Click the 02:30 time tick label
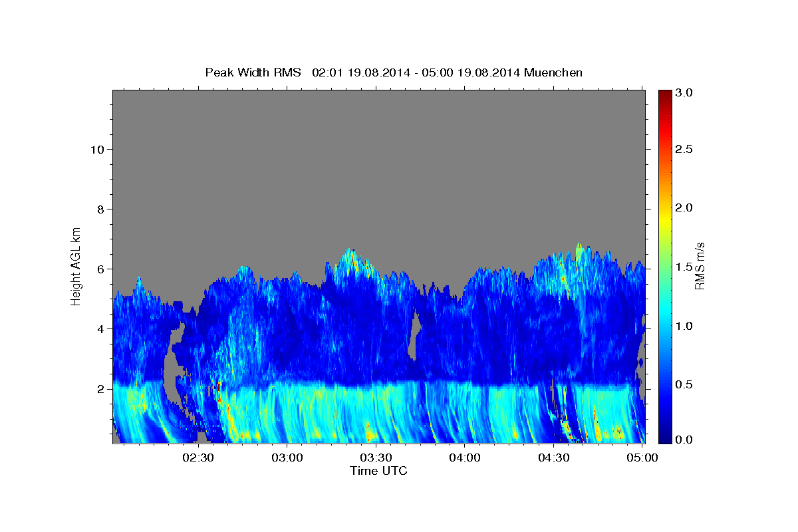 198,458
